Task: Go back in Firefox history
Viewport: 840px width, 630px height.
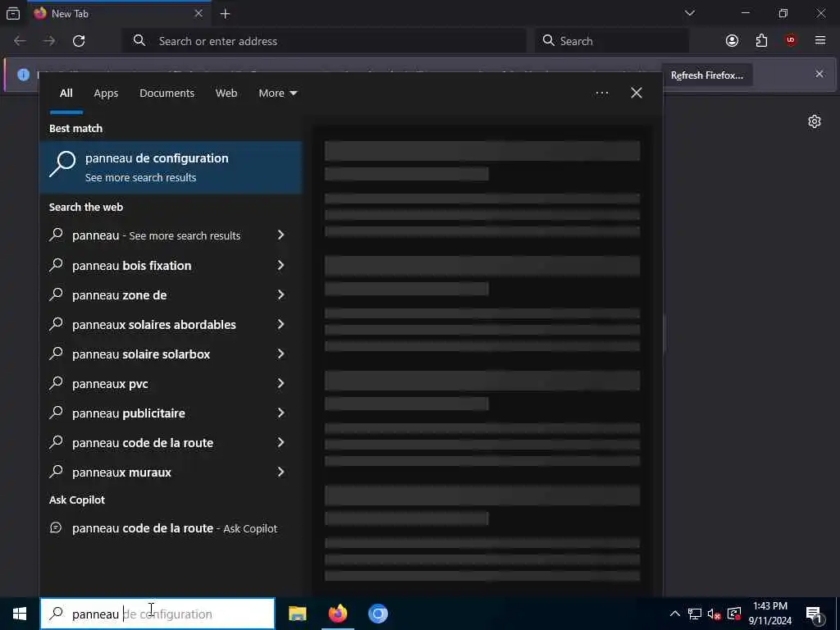Action: click(x=20, y=41)
